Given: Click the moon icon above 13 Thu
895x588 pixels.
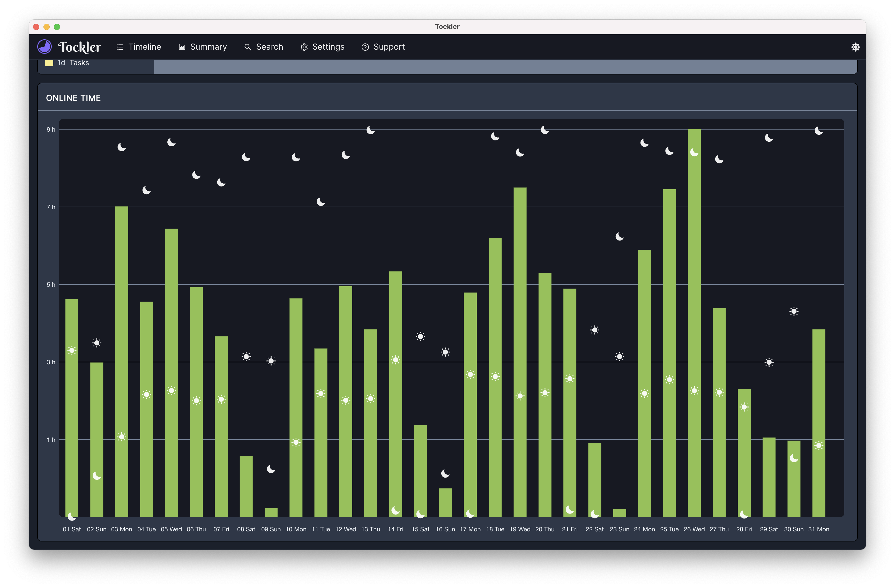Looking at the screenshot, I should pyautogui.click(x=370, y=130).
